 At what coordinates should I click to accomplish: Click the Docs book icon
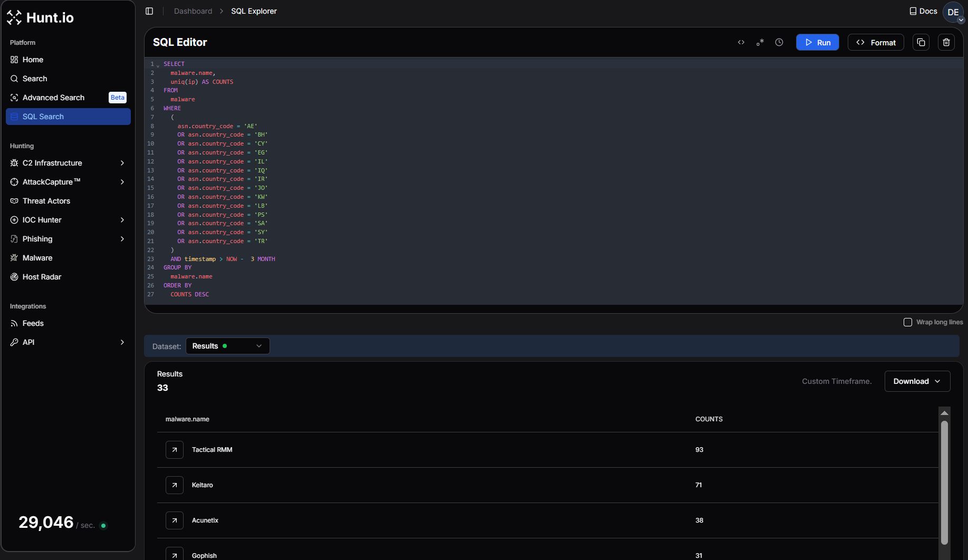tap(913, 11)
